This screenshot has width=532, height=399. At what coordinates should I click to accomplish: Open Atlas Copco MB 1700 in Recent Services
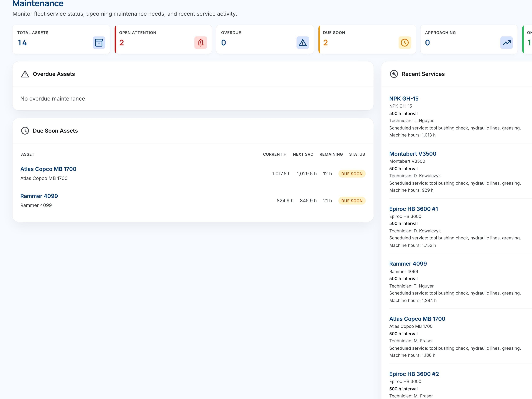click(417, 319)
